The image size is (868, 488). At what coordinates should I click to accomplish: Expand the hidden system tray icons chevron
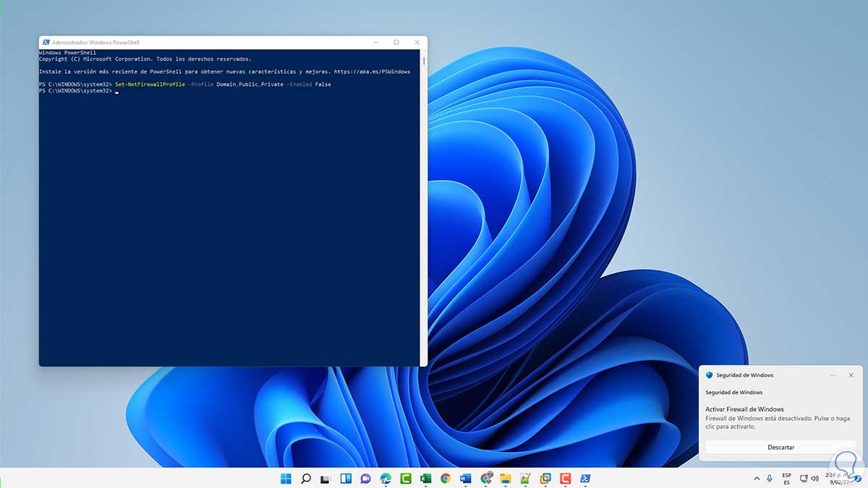757,479
